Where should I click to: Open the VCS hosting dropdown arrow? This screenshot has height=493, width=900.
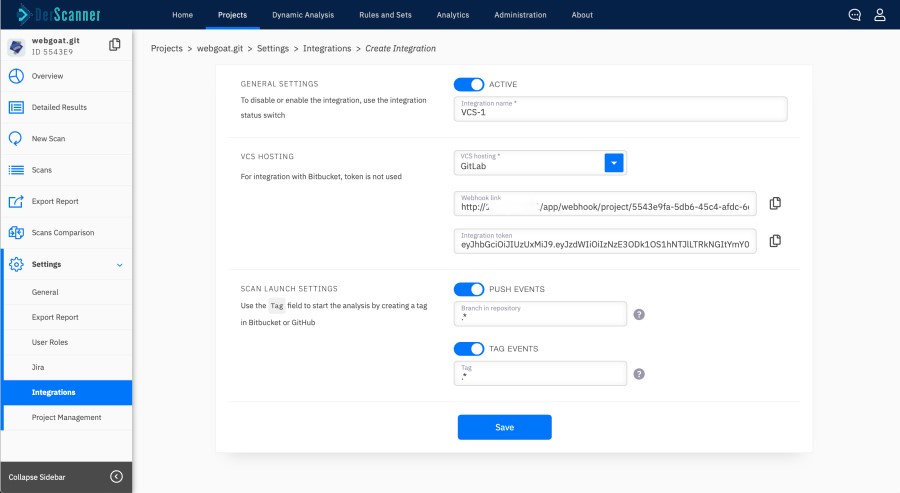click(x=614, y=163)
